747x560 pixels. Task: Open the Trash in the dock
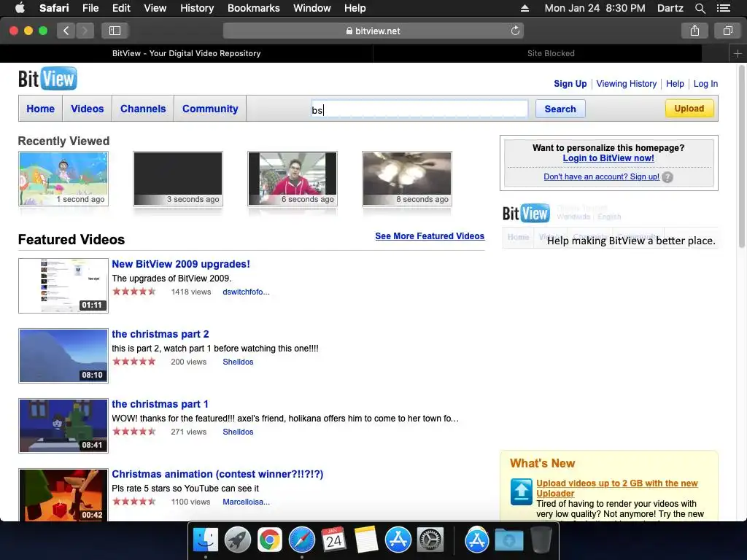click(541, 540)
